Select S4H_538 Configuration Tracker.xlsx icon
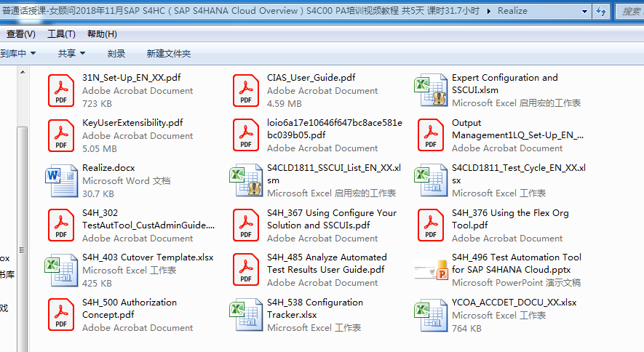644x352 pixels. pyautogui.click(x=246, y=315)
